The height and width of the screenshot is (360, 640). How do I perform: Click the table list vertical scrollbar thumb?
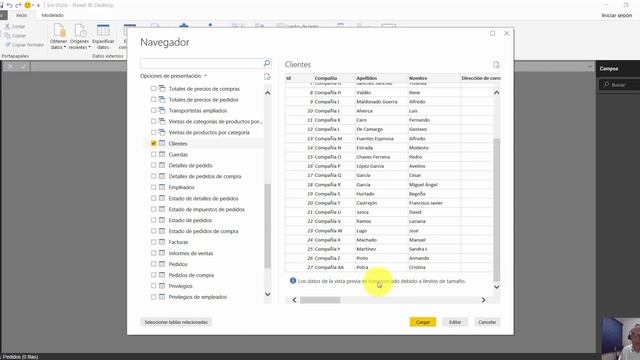coord(268,226)
